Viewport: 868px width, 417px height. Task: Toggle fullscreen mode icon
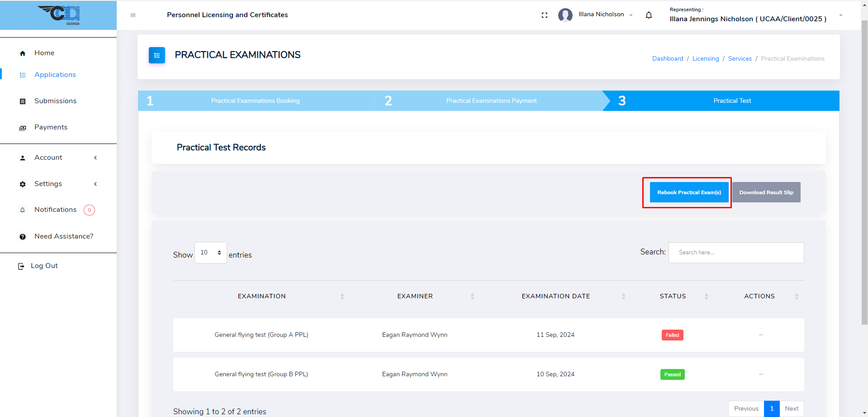(544, 15)
